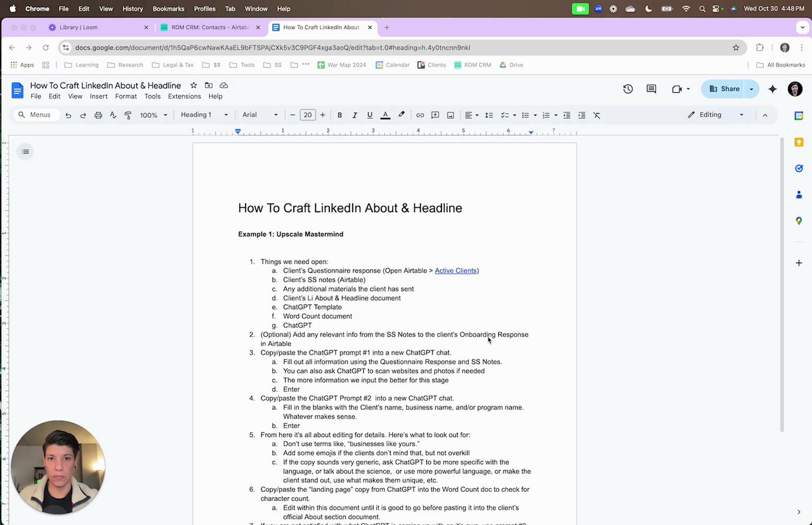
Task: Undo the last action
Action: coord(69,115)
